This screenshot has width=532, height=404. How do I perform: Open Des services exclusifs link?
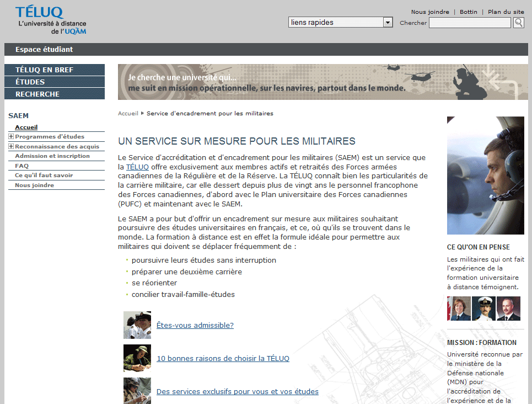pos(238,391)
